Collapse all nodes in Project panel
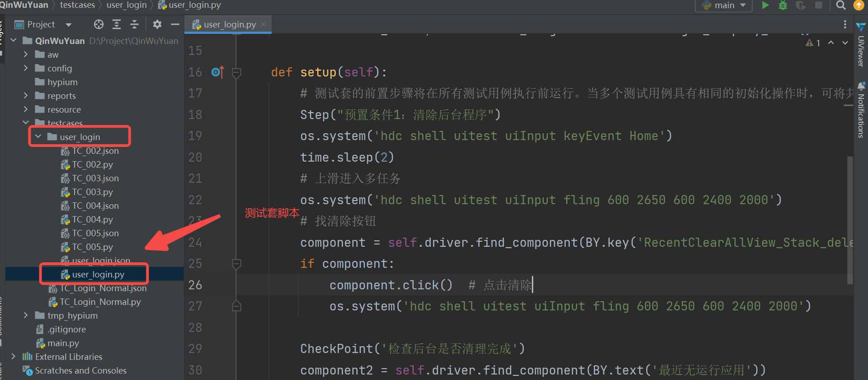Viewport: 868px width, 380px height. point(134,24)
